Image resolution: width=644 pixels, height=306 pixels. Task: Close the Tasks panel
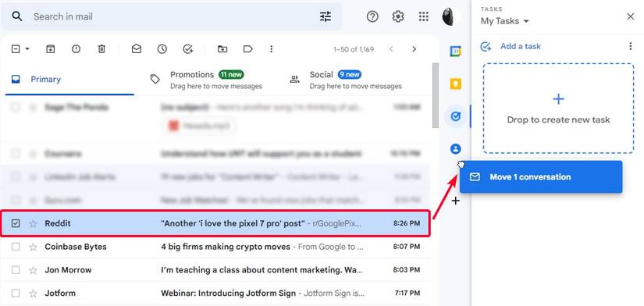click(631, 16)
